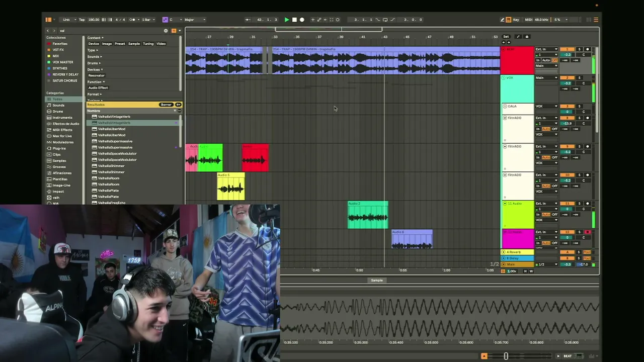Open the Major scale dropdown
Viewport: 644px width, 362px height.
[194, 20]
